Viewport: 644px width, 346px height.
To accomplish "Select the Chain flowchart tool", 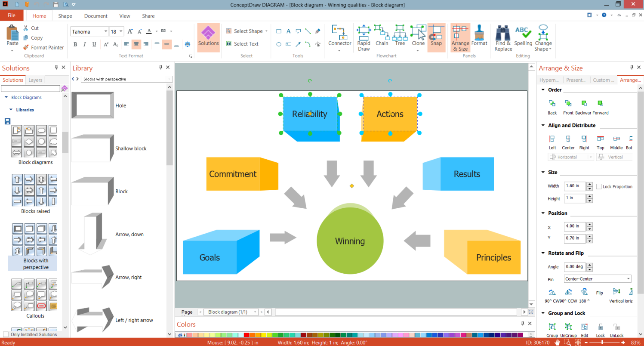I will pos(382,35).
